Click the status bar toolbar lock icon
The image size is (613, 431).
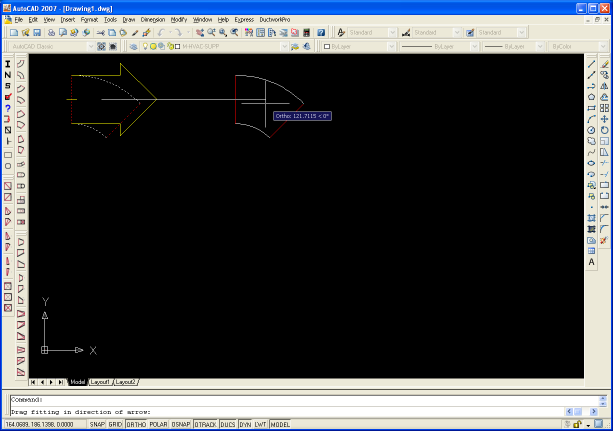click(578, 424)
